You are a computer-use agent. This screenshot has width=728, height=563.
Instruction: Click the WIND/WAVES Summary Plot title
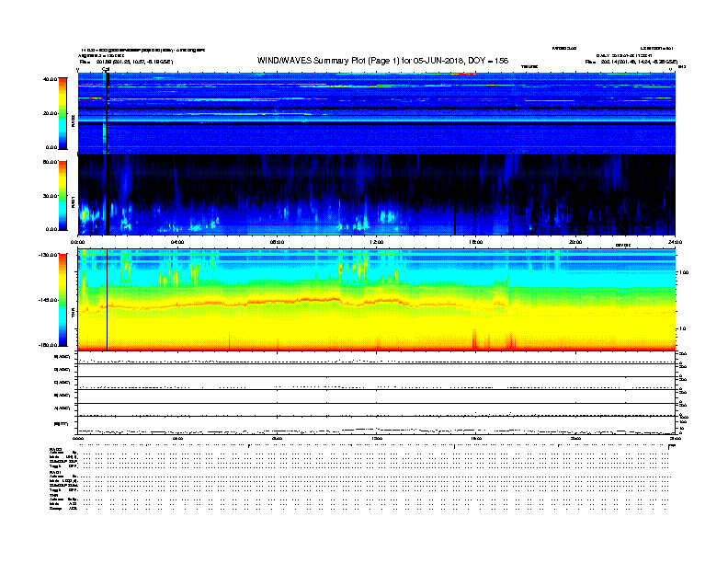tap(382, 61)
